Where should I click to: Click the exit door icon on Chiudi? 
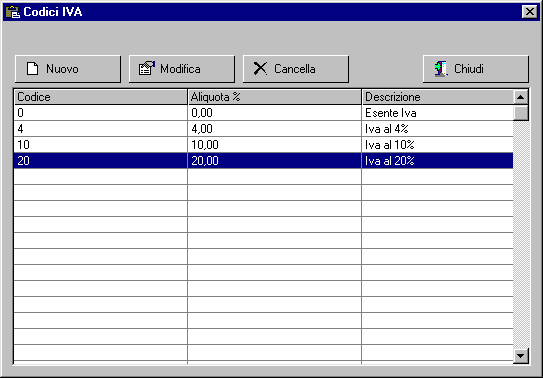tap(441, 69)
